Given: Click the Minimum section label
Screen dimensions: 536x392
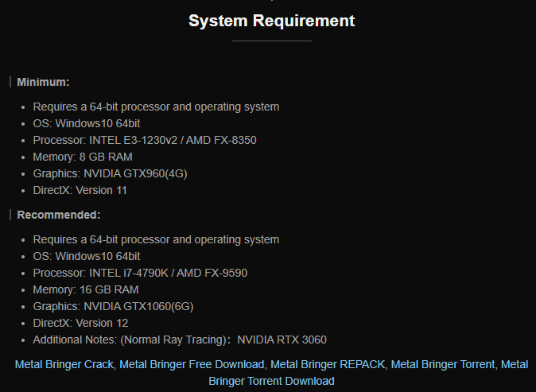Looking at the screenshot, I should tap(43, 82).
